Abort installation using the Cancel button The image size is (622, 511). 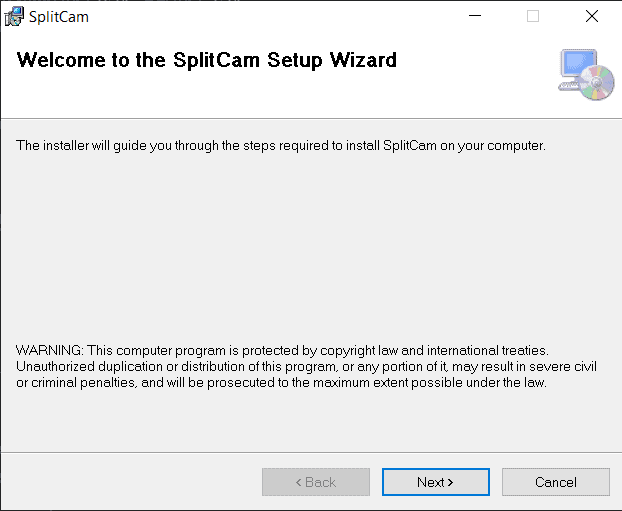pos(556,482)
